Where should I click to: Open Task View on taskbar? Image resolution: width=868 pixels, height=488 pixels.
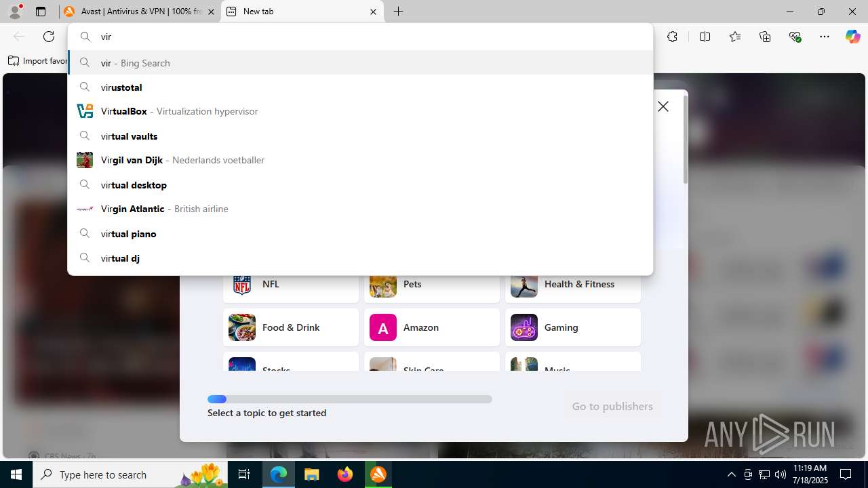tap(245, 474)
